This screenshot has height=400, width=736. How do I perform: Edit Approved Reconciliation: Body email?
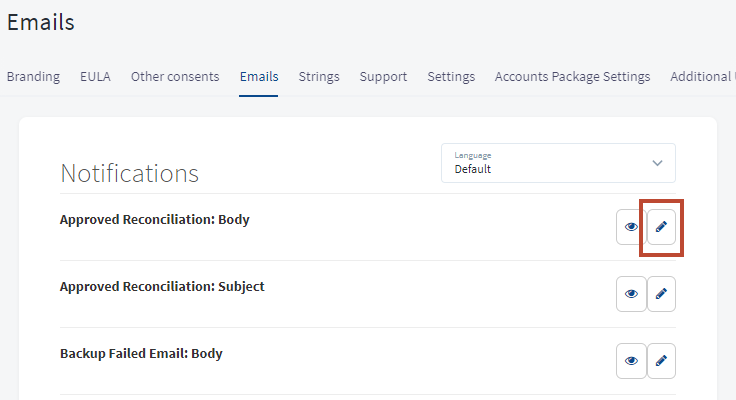[661, 227]
